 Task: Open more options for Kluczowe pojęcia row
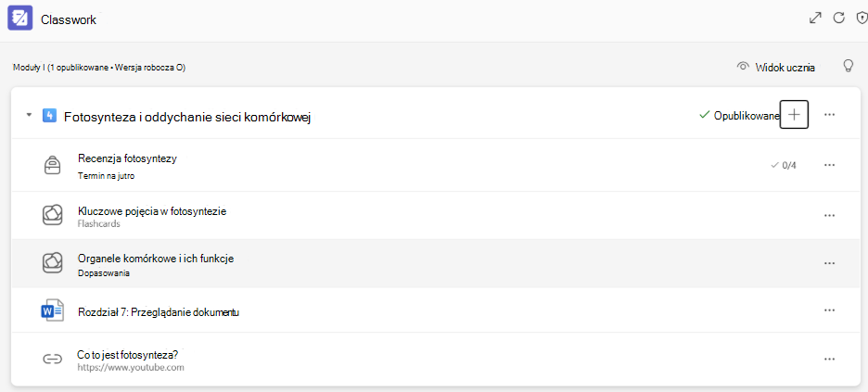pyautogui.click(x=829, y=215)
